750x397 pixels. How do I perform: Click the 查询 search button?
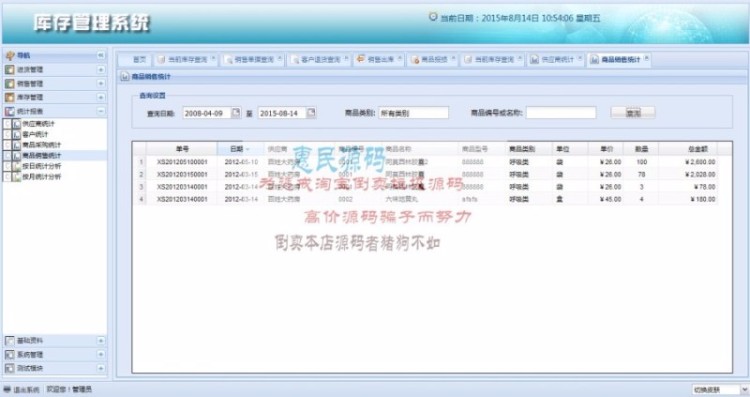pos(633,113)
